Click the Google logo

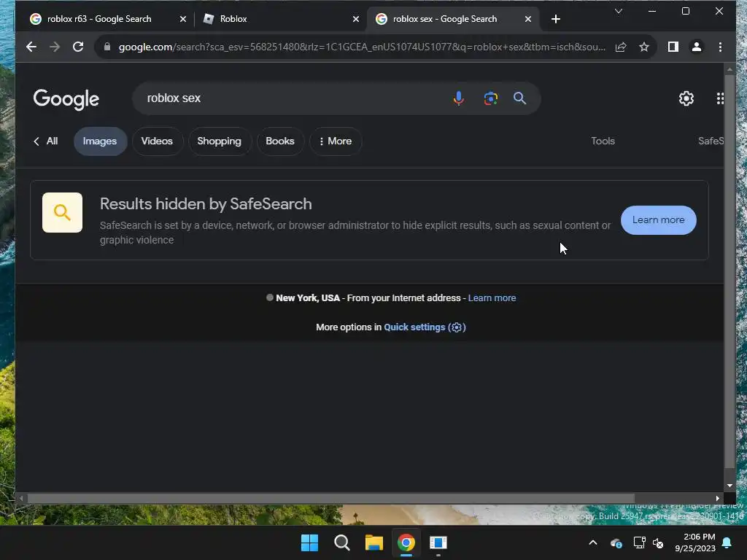click(66, 99)
